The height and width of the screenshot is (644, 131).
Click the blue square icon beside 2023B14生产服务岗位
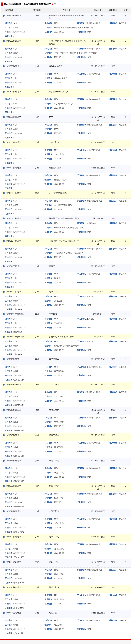(x=3, y=336)
